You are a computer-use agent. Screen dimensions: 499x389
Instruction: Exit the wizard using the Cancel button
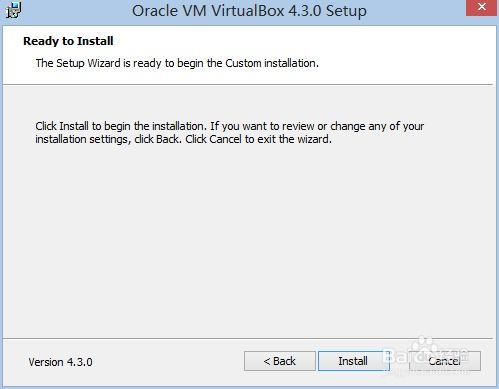(445, 361)
